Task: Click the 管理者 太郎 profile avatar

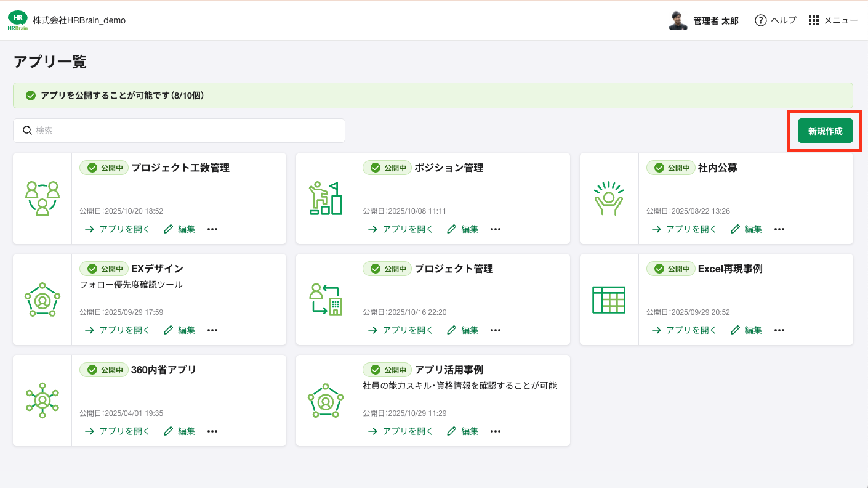Action: click(678, 20)
